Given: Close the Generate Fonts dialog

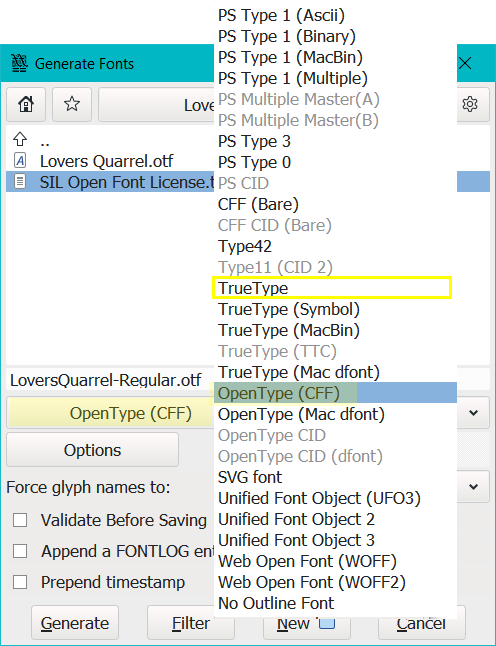Looking at the screenshot, I should pos(465,63).
